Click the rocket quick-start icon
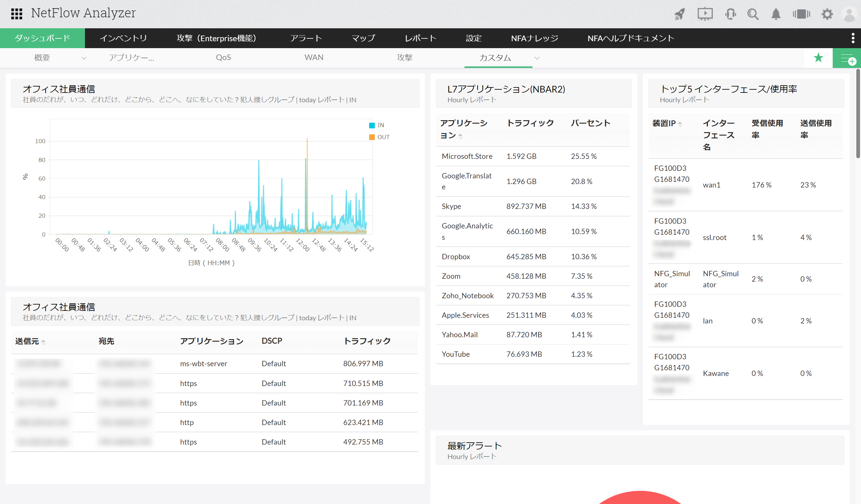This screenshot has width=861, height=504. pyautogui.click(x=679, y=14)
